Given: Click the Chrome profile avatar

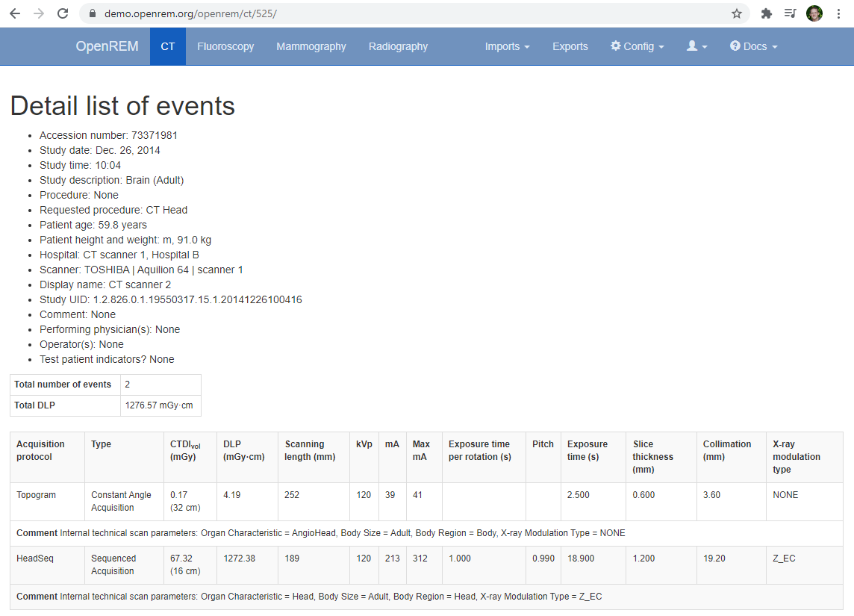Looking at the screenshot, I should tap(814, 13).
